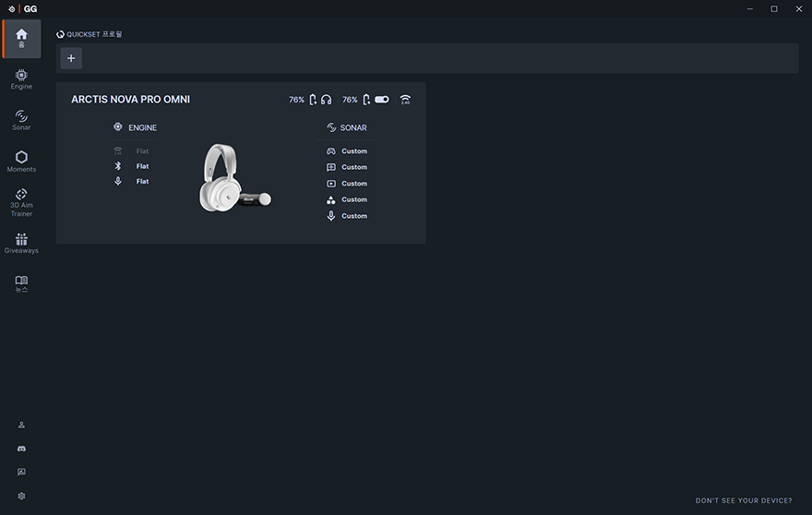
Task: Open the media channel Custom preset
Action: (354, 184)
